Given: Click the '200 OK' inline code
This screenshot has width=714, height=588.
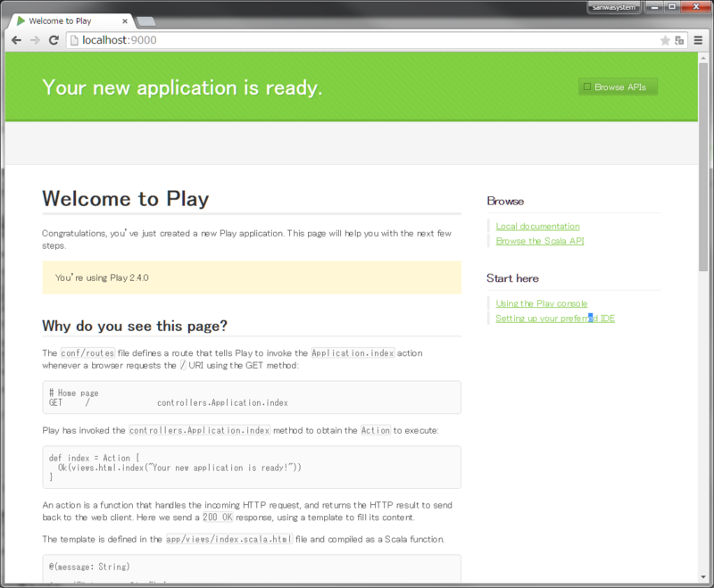Looking at the screenshot, I should tap(217, 518).
